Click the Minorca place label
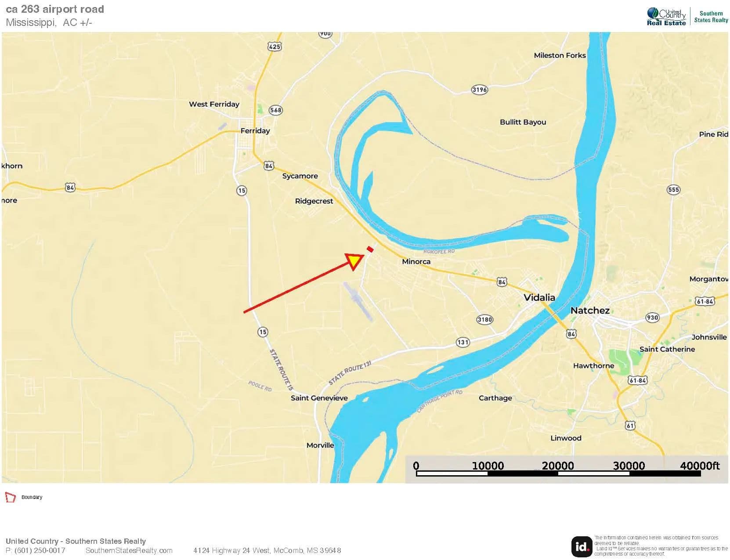The image size is (730, 560). point(416,261)
